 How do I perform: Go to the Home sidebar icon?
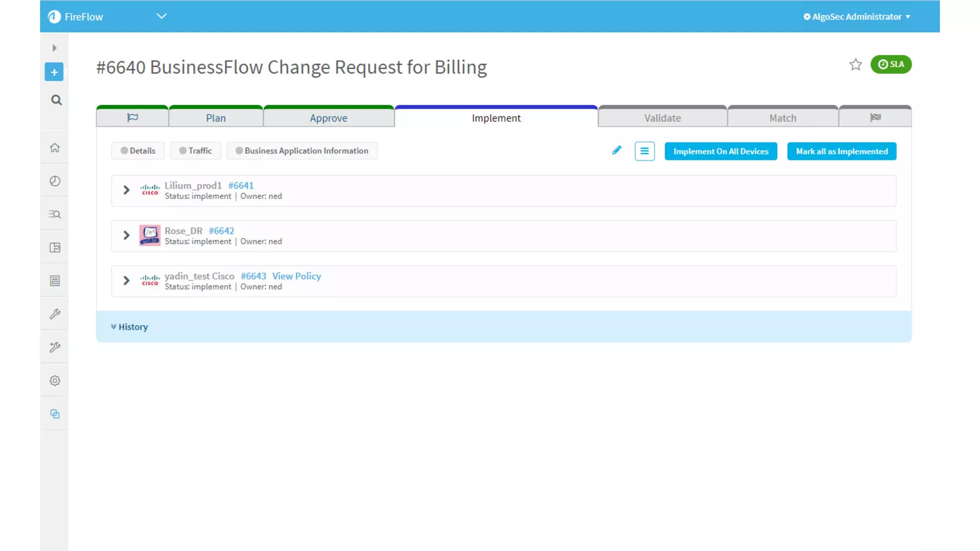pos(55,148)
